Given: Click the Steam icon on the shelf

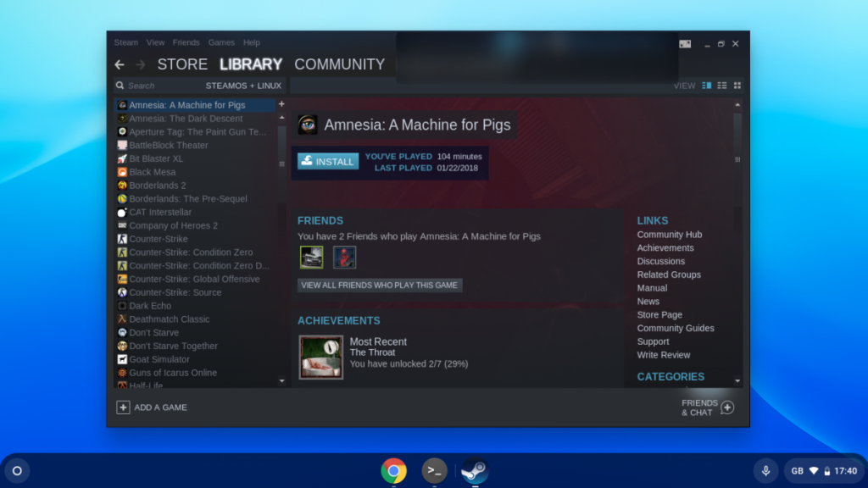Looking at the screenshot, I should 475,470.
